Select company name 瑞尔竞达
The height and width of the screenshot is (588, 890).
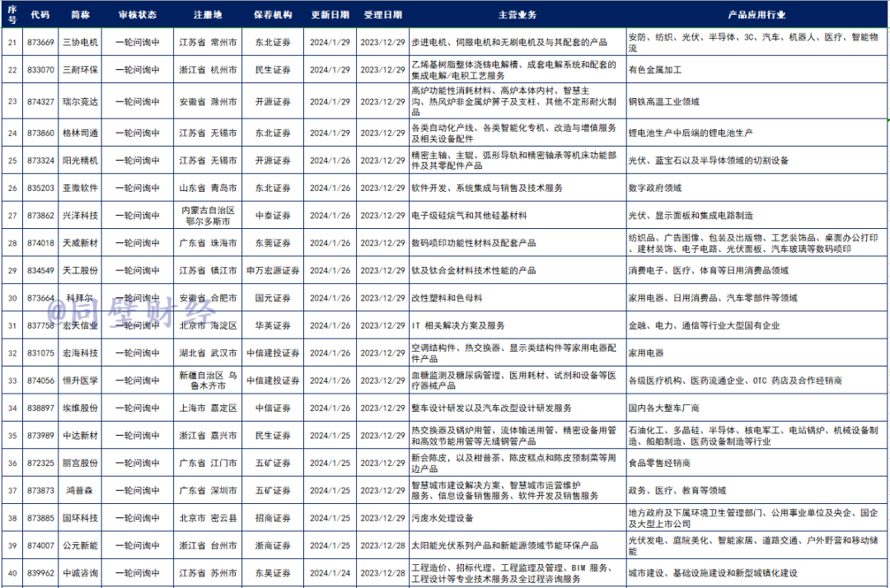80,101
